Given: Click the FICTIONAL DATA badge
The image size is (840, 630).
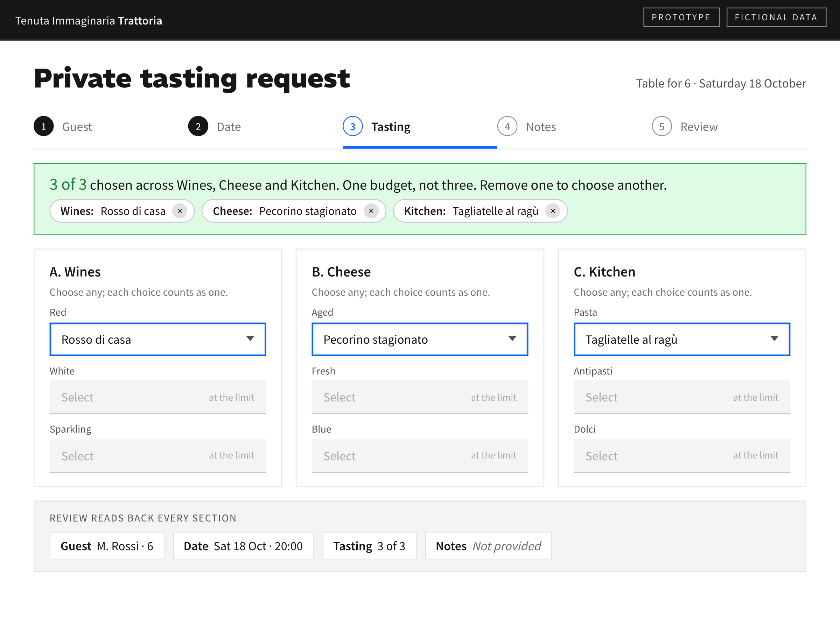Looking at the screenshot, I should (776, 17).
